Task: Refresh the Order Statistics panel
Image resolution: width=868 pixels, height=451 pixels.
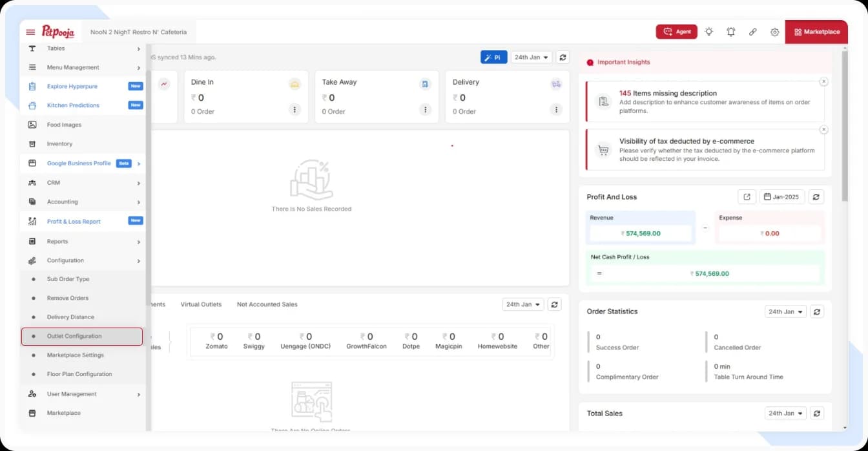Action: tap(816, 311)
